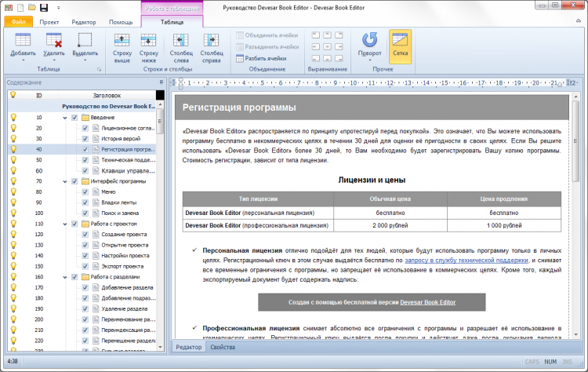Viewport: 588px width, 372px height.
Task: Uncheck the Введение section checkbox
Action: click(74, 117)
